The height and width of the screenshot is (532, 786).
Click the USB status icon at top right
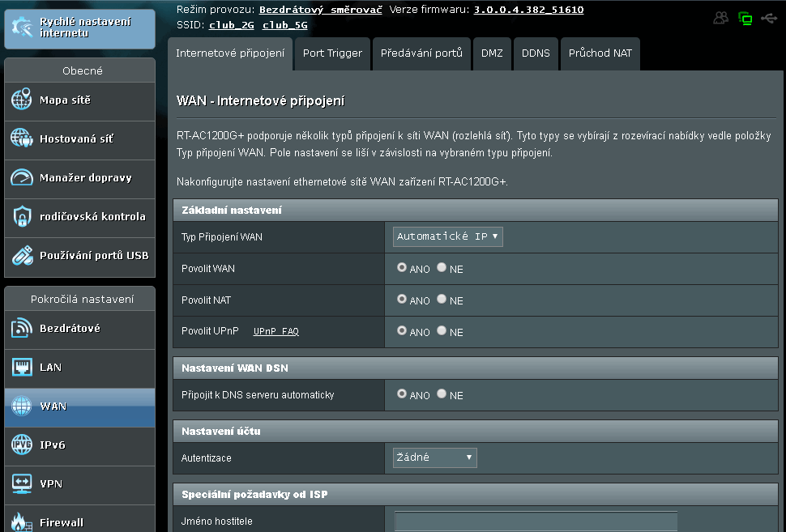pos(768,18)
